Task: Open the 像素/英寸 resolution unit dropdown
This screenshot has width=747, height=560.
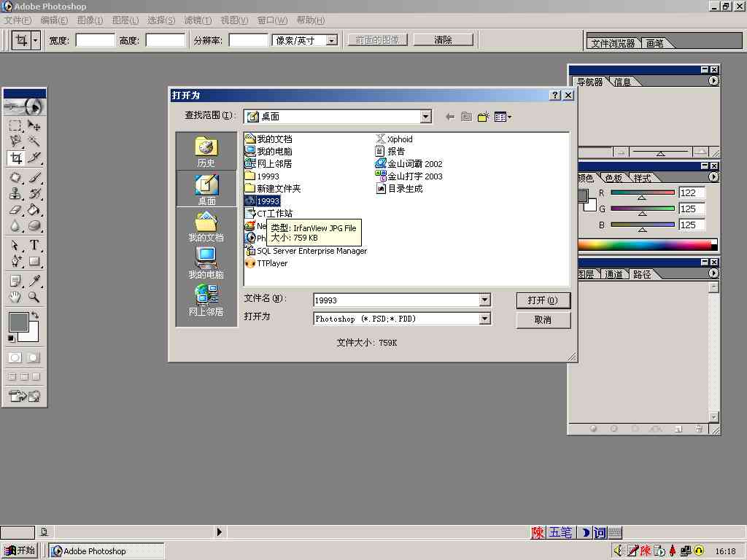Action: tap(332, 41)
